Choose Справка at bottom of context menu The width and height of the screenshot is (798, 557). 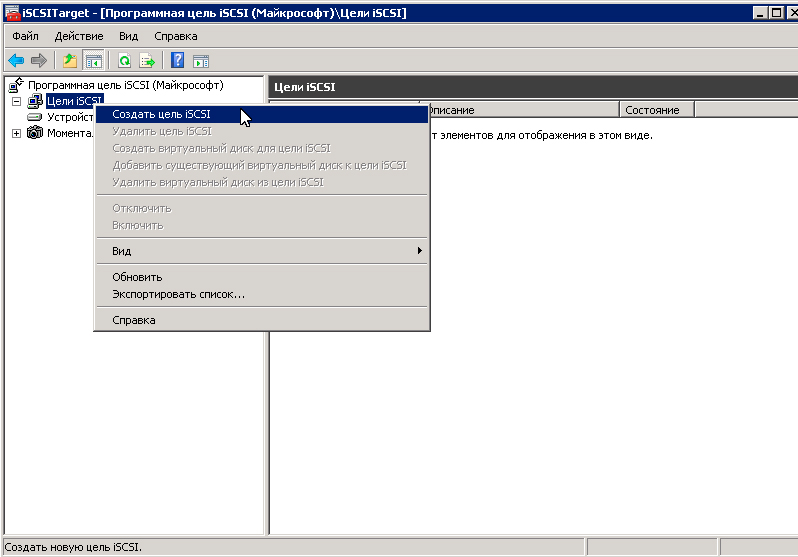262,320
